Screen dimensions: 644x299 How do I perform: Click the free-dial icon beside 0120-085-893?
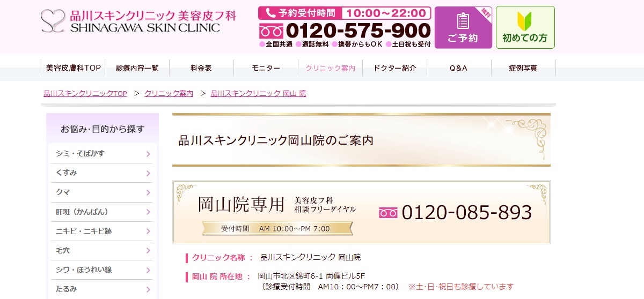pos(389,213)
